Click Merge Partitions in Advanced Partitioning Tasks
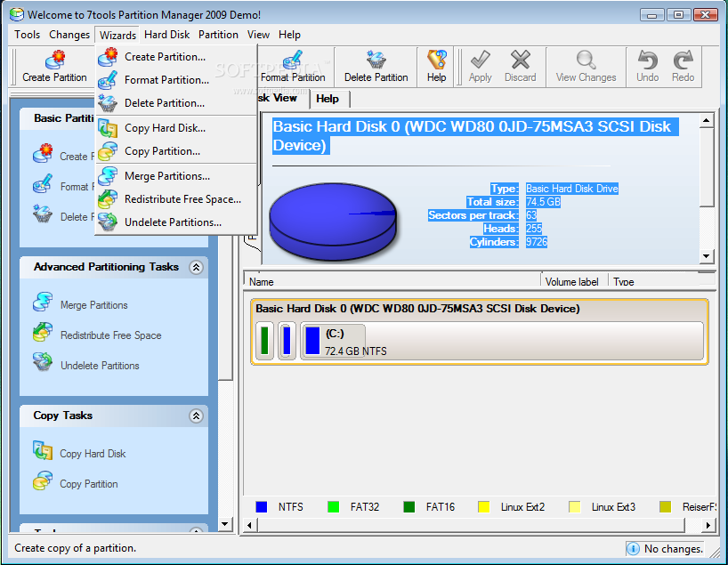This screenshot has height=565, width=728. (x=93, y=305)
